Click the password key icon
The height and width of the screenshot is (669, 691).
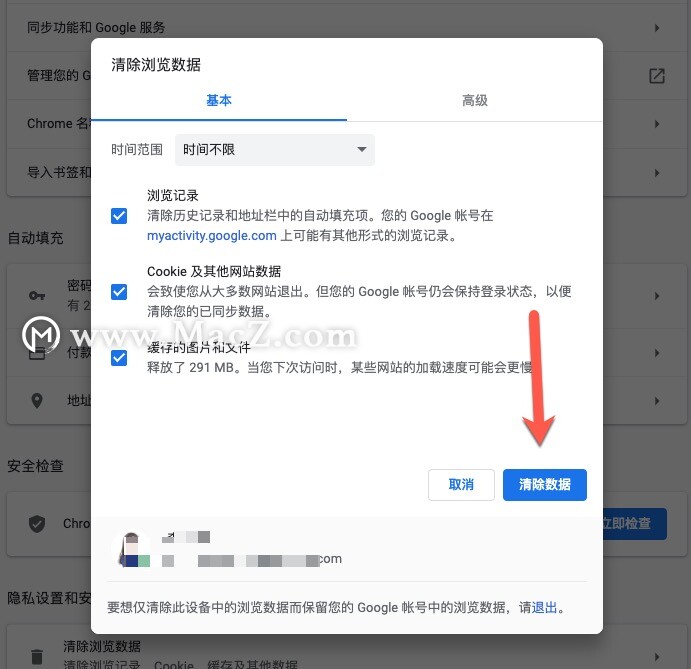click(x=37, y=295)
